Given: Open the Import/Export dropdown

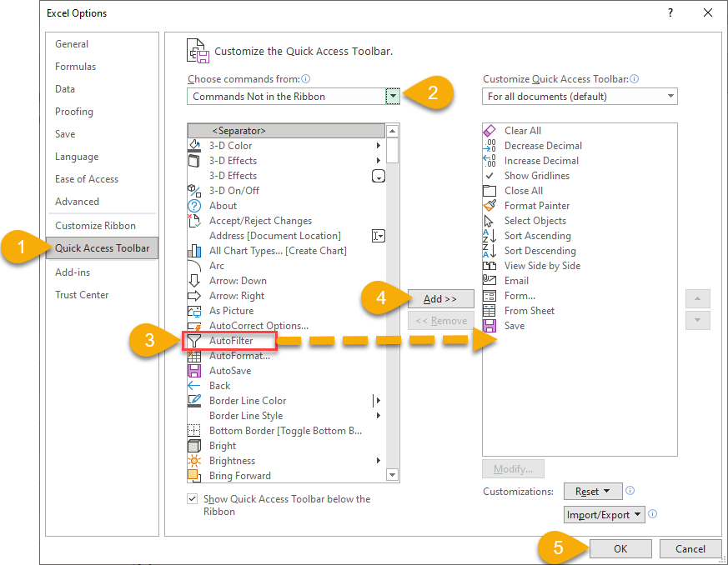Looking at the screenshot, I should [604, 514].
